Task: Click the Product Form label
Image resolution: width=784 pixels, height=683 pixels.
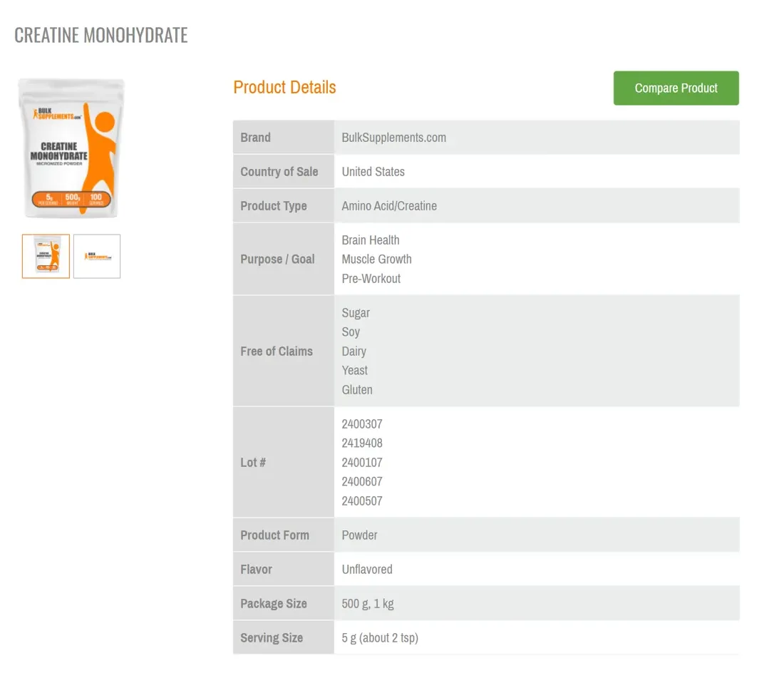Action: (x=274, y=535)
